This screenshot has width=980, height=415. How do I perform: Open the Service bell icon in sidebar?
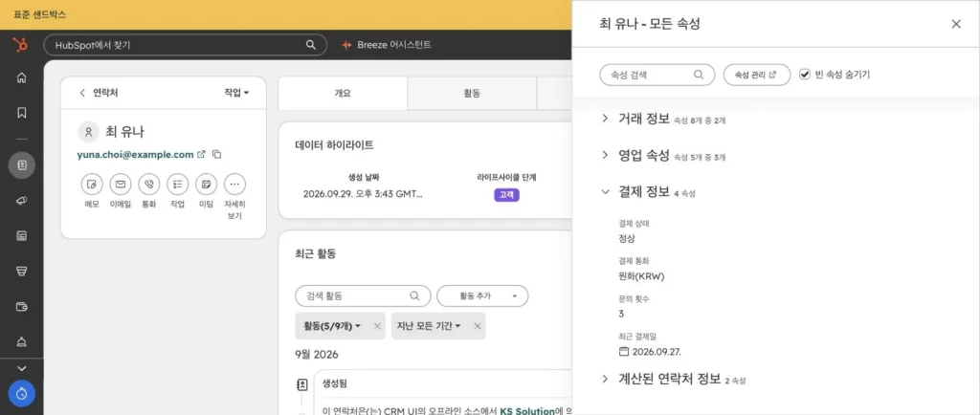tap(21, 341)
